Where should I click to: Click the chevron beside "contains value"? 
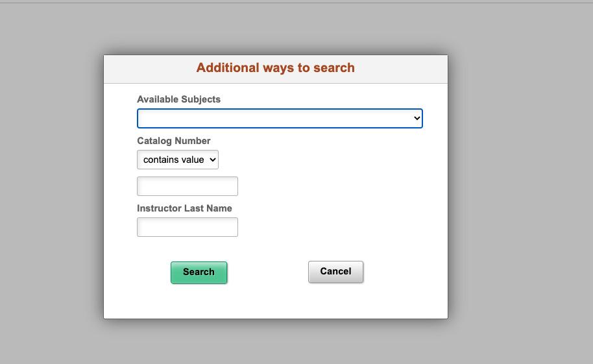pyautogui.click(x=213, y=160)
